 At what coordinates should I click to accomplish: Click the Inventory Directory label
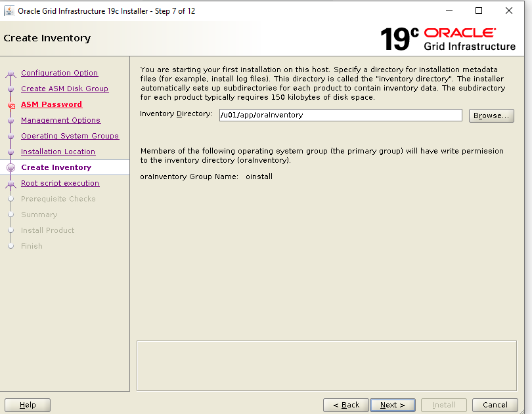tap(176, 114)
